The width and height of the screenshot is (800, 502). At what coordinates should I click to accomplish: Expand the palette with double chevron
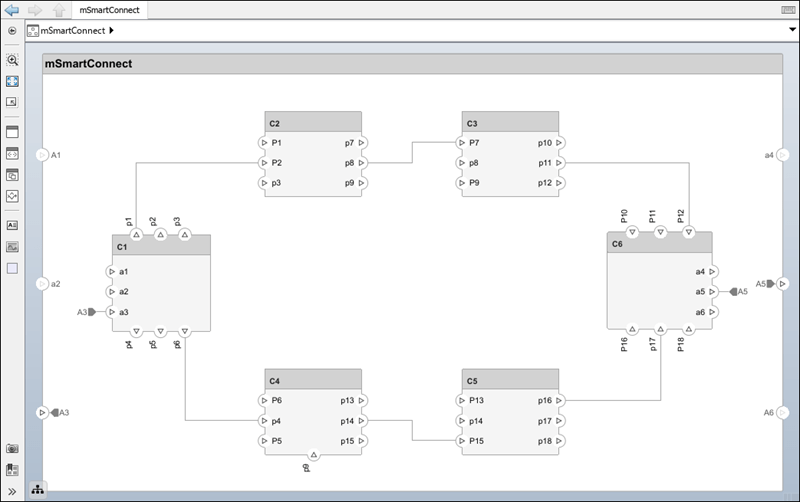(x=13, y=490)
